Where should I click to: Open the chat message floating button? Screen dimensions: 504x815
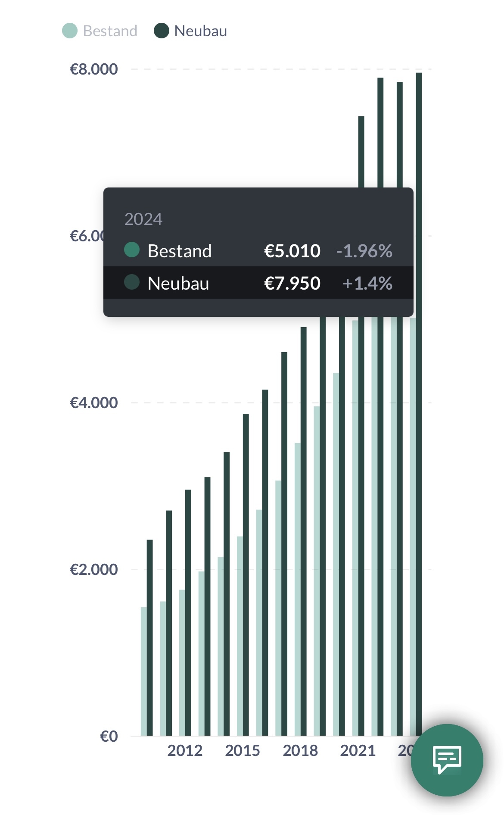point(447,760)
